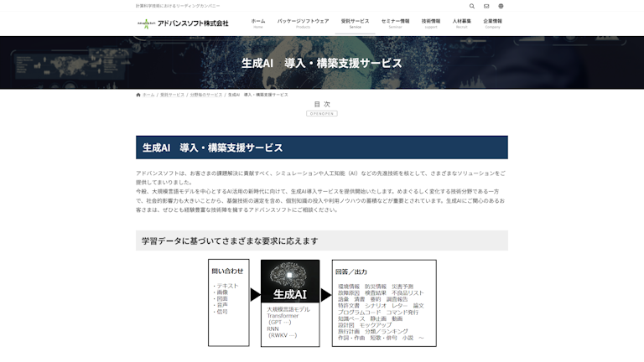Open the search magnifier icon
The width and height of the screenshot is (644, 362).
(472, 6)
